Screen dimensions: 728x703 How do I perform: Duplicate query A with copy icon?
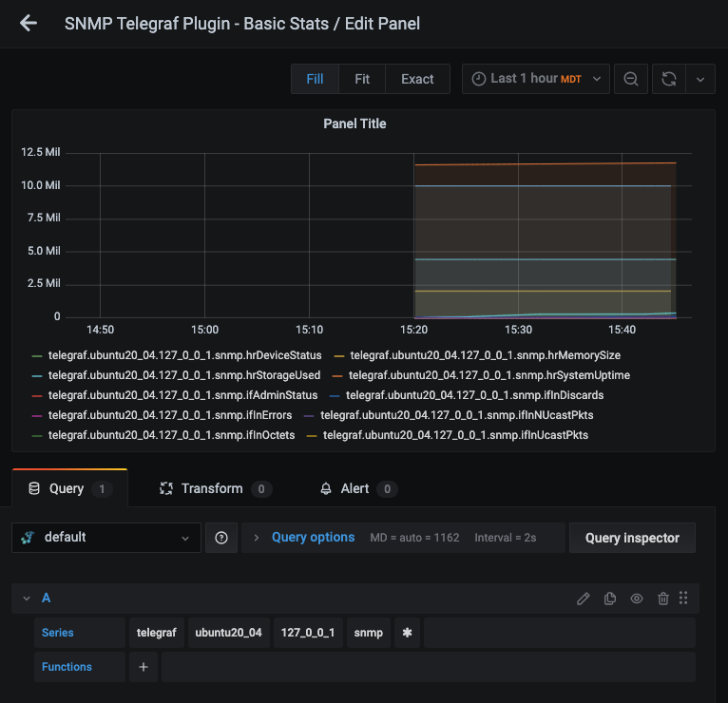click(610, 598)
